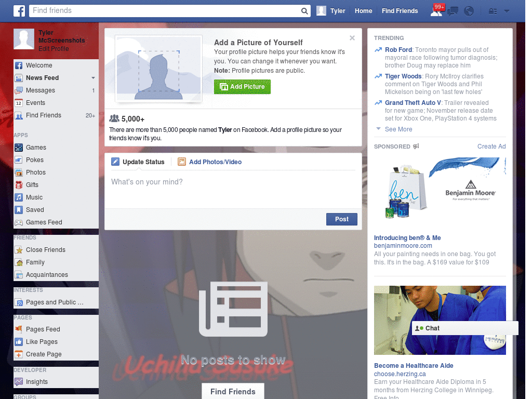This screenshot has height=399, width=532.
Task: Click Find Friends button under No posts
Action: 233,392
